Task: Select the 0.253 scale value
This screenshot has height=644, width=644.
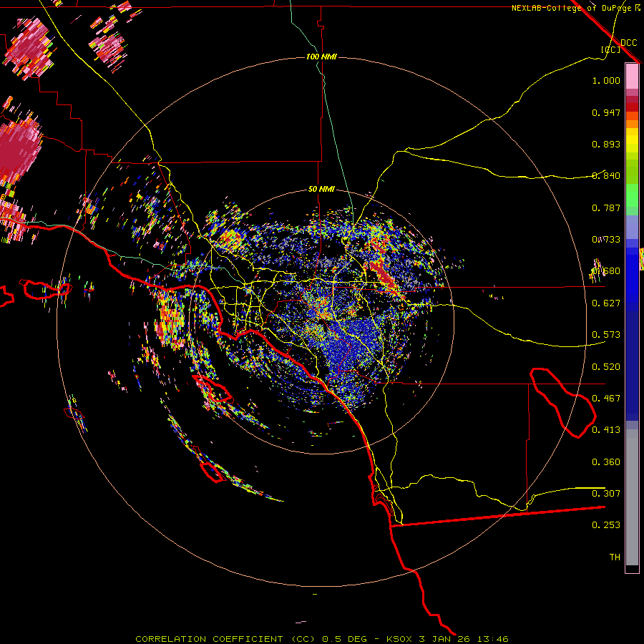Action: click(x=606, y=525)
